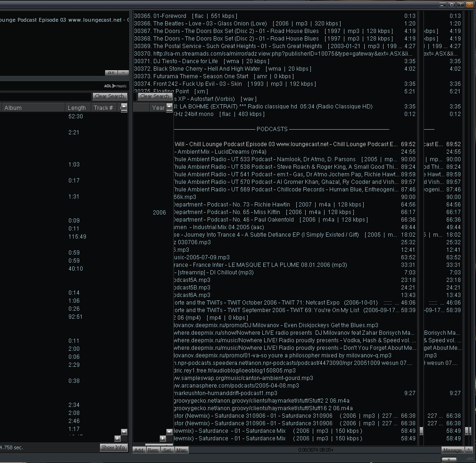Viewport: 476px width, 463px height.
Task: Open the Sel playlist menu button
Action: click(167, 450)
